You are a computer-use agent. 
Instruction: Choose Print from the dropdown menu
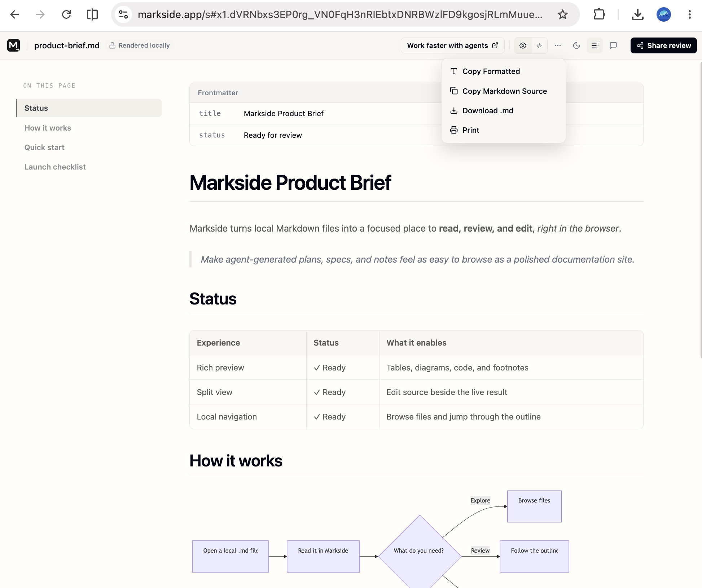tap(503, 130)
